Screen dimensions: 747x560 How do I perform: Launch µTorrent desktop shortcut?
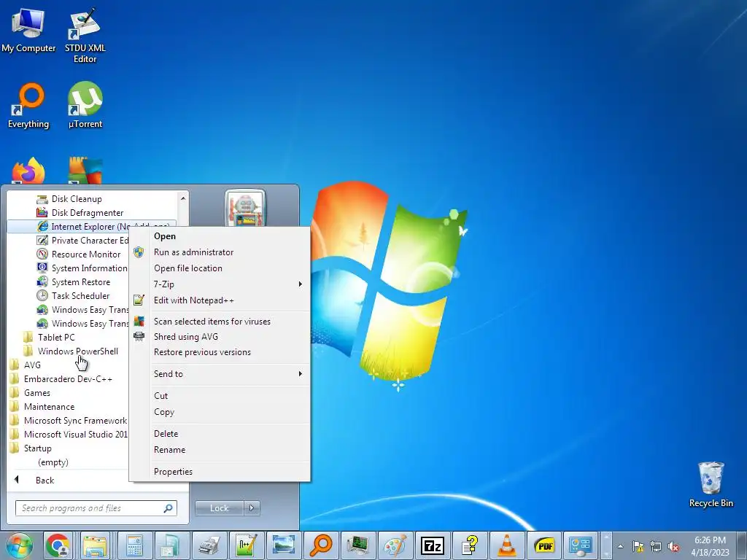85,106
